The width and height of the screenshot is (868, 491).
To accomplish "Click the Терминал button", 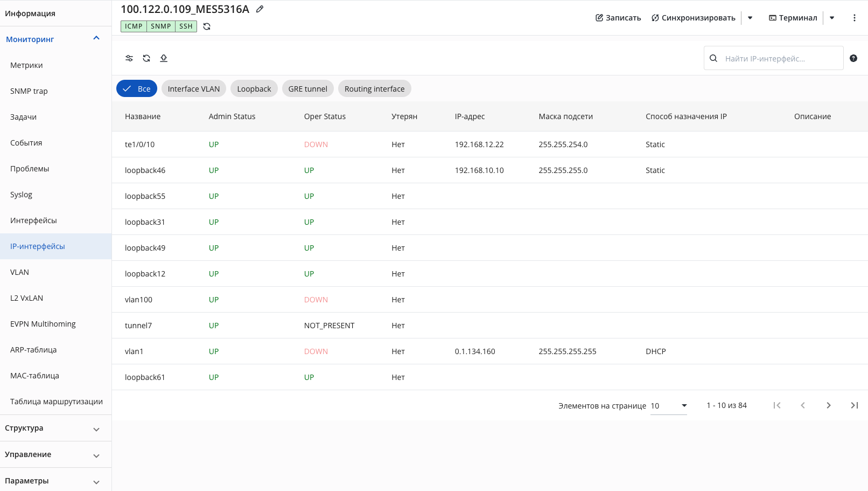I will 793,18.
